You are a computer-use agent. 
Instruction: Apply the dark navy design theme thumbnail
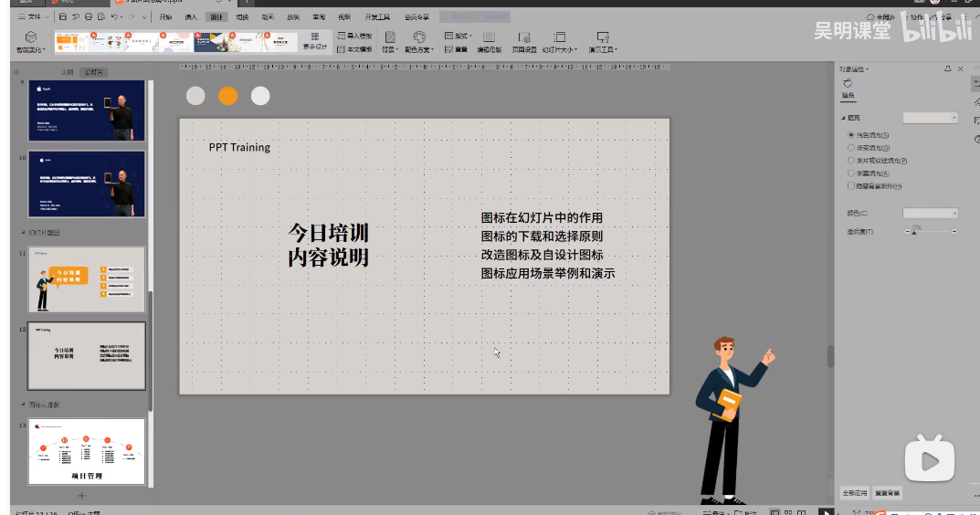click(211, 42)
